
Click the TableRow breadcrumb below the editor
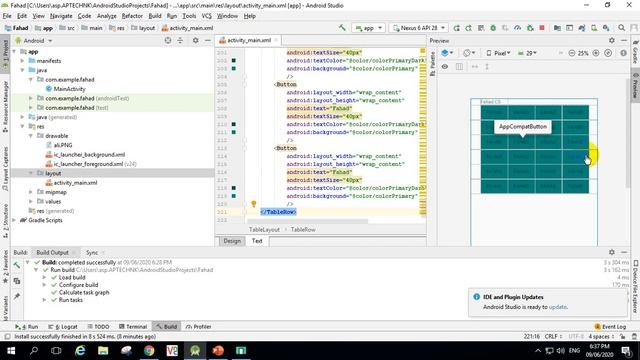pos(303,229)
